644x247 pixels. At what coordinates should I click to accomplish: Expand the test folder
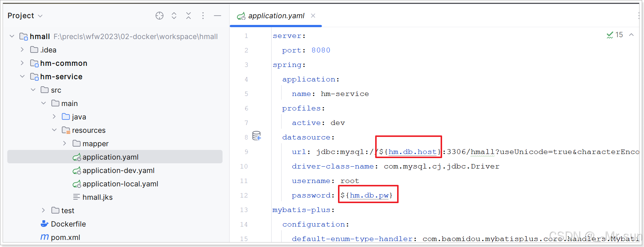click(x=44, y=211)
